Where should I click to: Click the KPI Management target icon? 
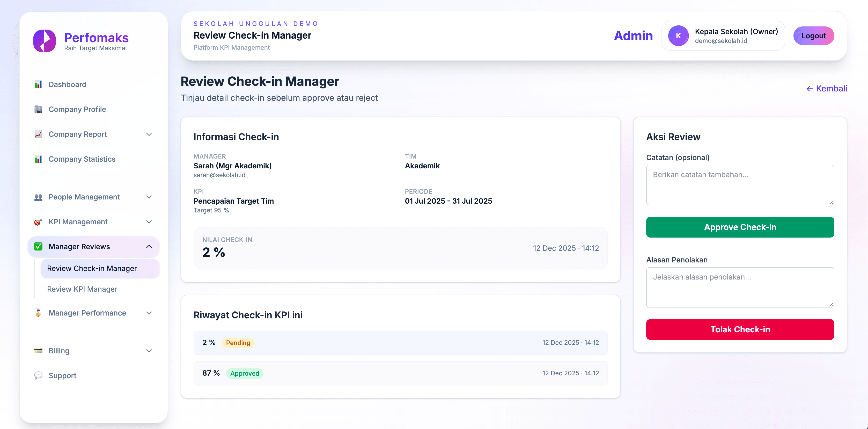[38, 221]
